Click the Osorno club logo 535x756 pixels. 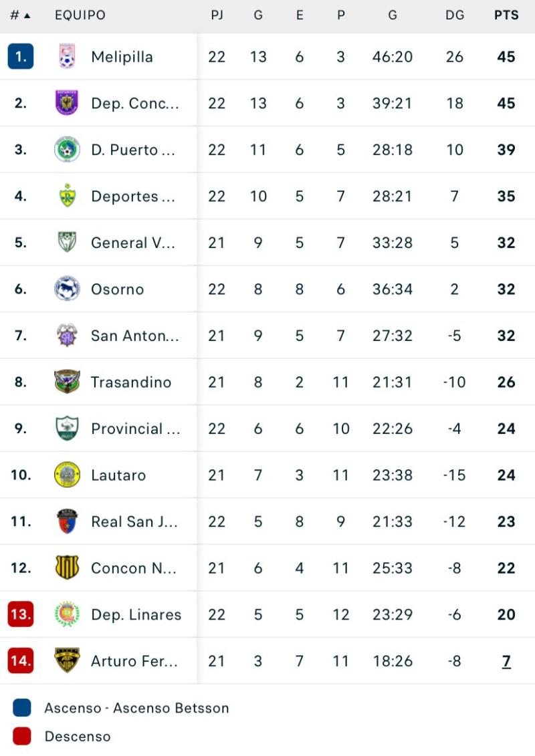67,289
